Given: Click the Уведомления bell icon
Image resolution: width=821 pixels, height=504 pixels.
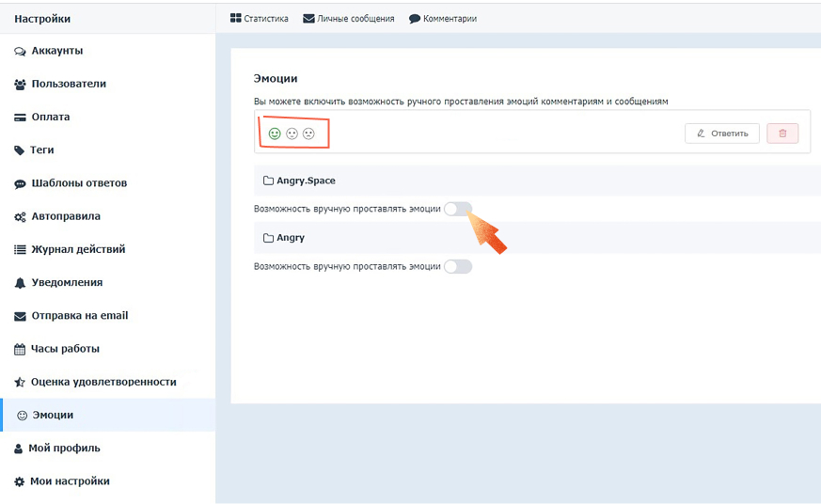Looking at the screenshot, I should click(x=20, y=283).
